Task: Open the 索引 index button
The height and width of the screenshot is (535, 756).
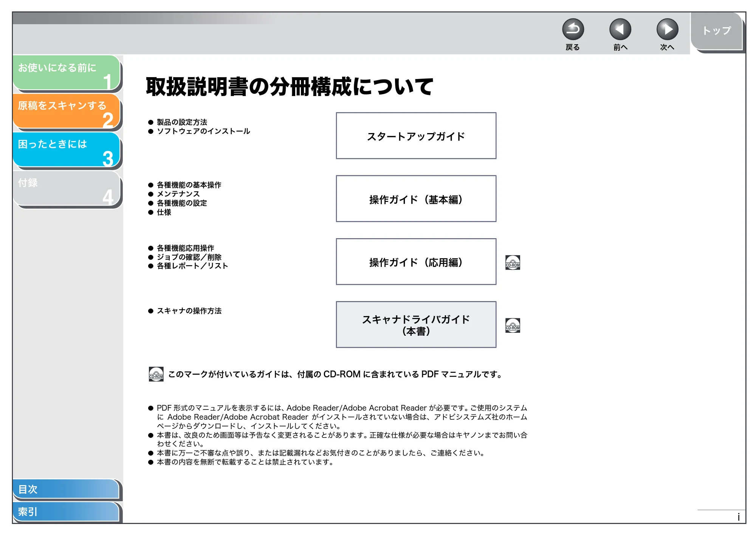Action: point(66,512)
